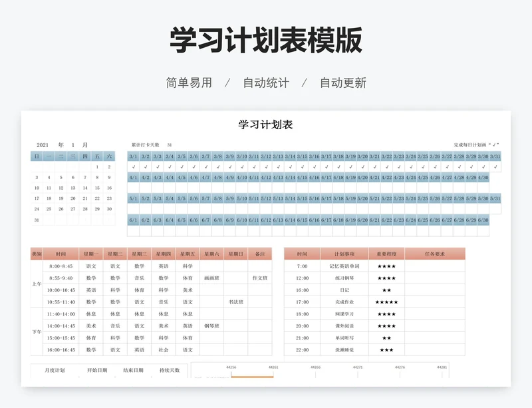
Task: Select the 6/30 date cell
Action: coord(483,220)
